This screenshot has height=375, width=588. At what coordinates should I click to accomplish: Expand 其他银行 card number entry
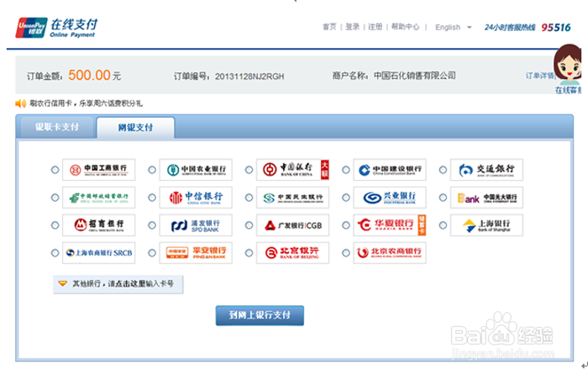[118, 284]
